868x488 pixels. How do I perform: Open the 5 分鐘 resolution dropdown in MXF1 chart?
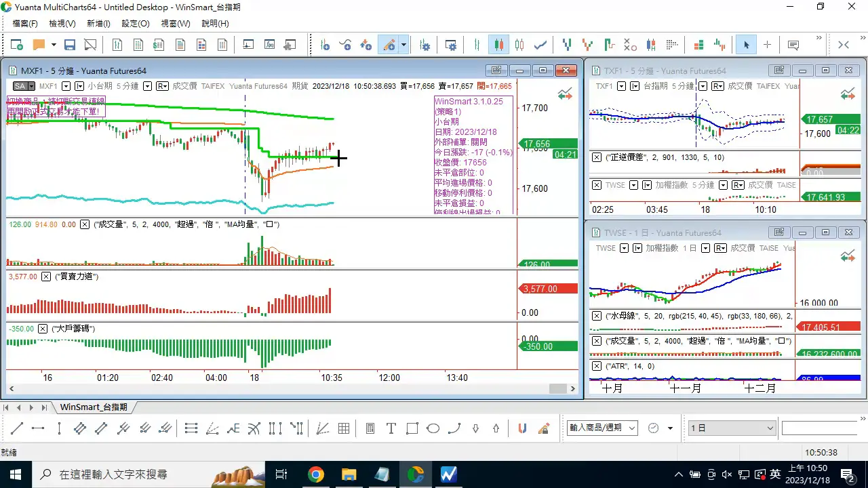(x=147, y=86)
